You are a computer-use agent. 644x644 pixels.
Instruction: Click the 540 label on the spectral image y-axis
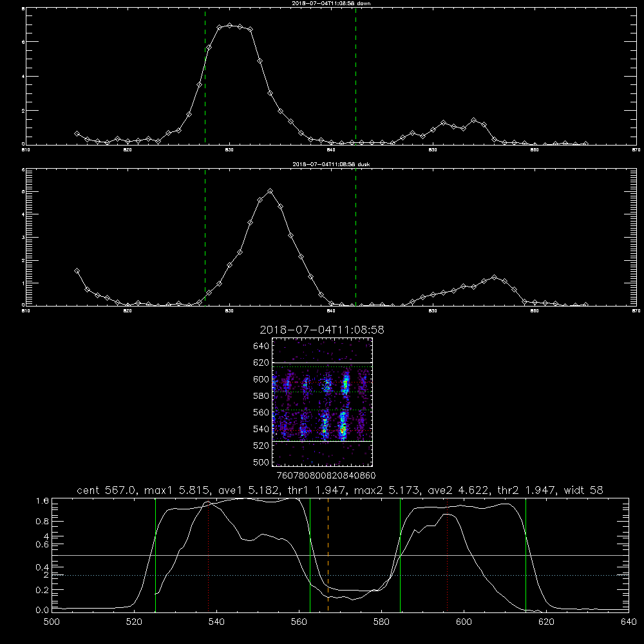click(261, 429)
